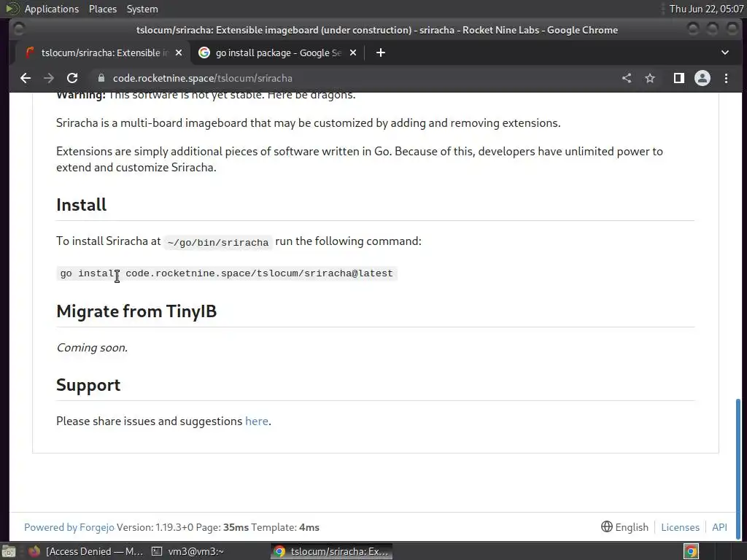
Task: Click the address bar URL
Action: coord(203,78)
